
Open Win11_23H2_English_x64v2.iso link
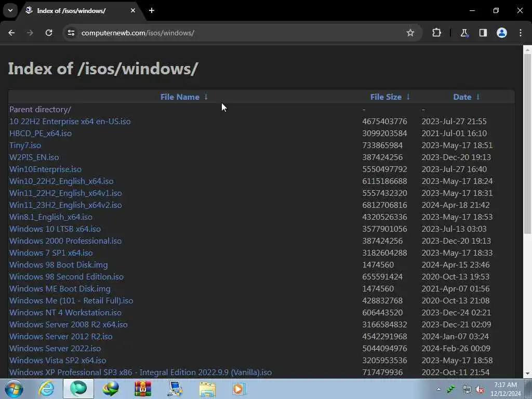click(x=65, y=205)
